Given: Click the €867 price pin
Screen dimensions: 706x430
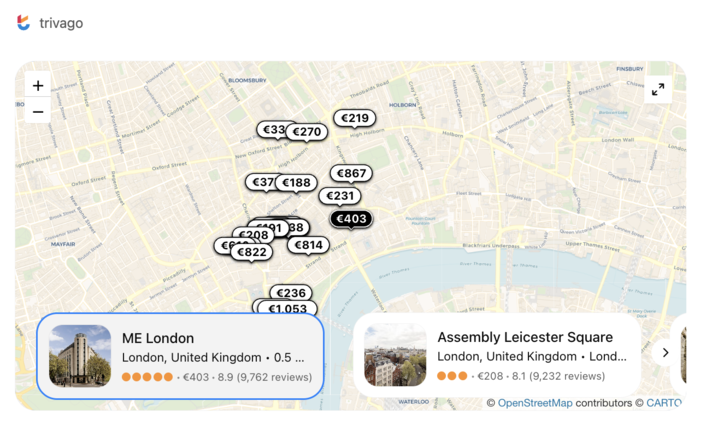Looking at the screenshot, I should coord(352,174).
